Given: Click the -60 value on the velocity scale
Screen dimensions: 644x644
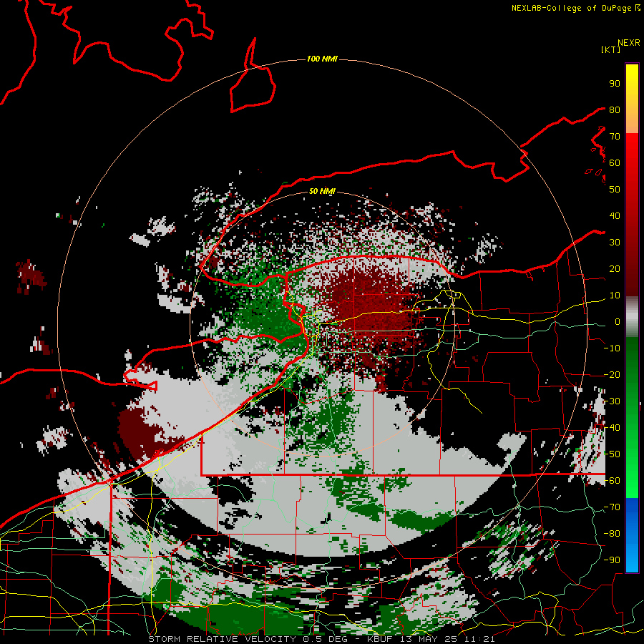Looking at the screenshot, I should [x=612, y=481].
